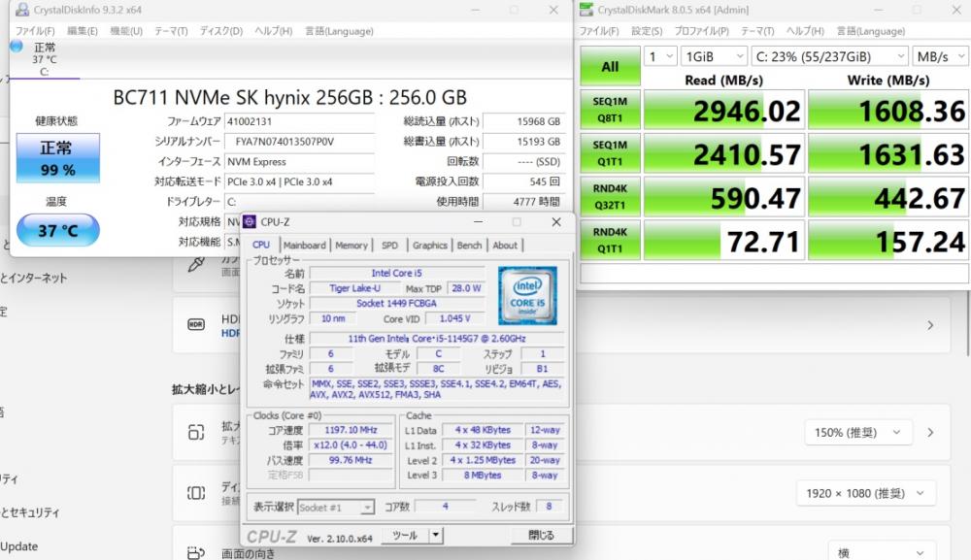This screenshot has width=971, height=560.
Task: Click the Intel Core i5 logo in CPU-Z
Action: 527,296
